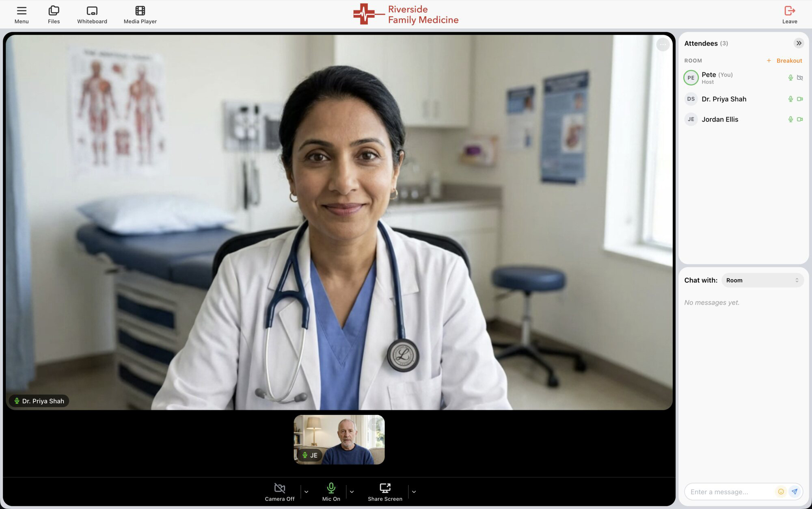Expand share screen options chevron
Screen dimensions: 812x509
(414, 492)
